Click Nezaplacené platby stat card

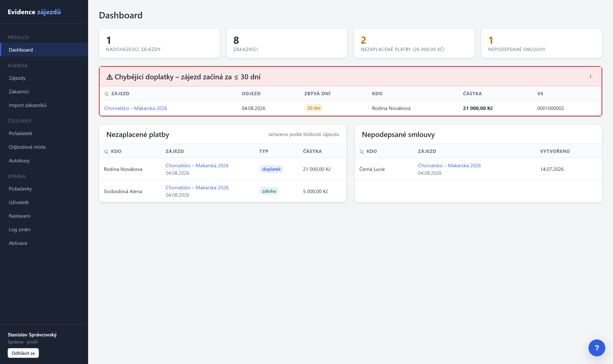pos(414,43)
